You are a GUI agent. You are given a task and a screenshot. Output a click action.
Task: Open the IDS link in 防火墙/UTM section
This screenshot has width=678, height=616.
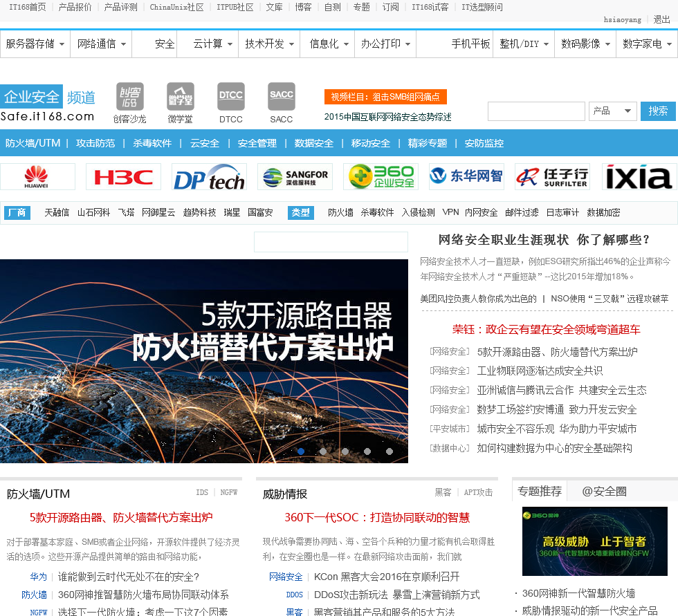pos(202,492)
